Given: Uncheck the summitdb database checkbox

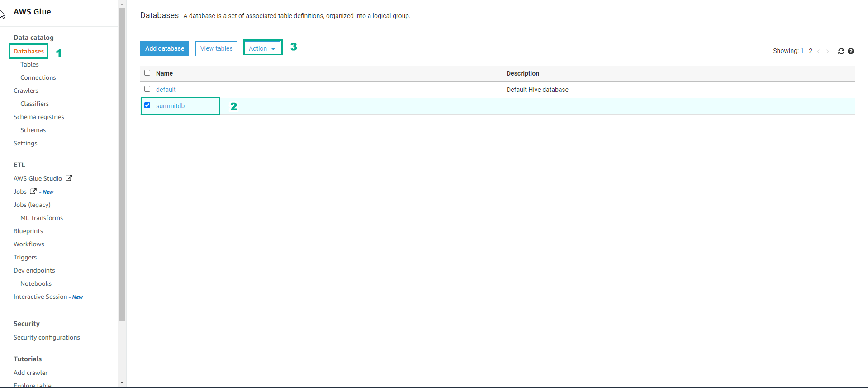Looking at the screenshot, I should pyautogui.click(x=147, y=105).
